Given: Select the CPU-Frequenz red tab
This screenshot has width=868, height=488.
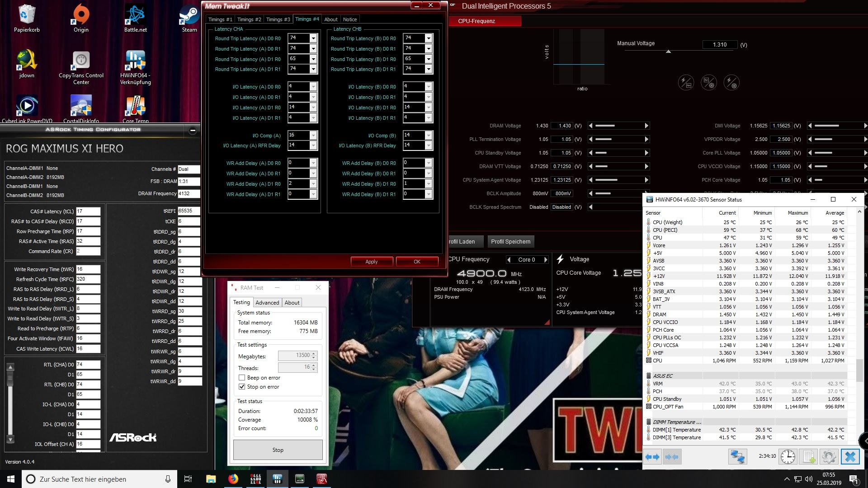Looking at the screenshot, I should pos(485,21).
